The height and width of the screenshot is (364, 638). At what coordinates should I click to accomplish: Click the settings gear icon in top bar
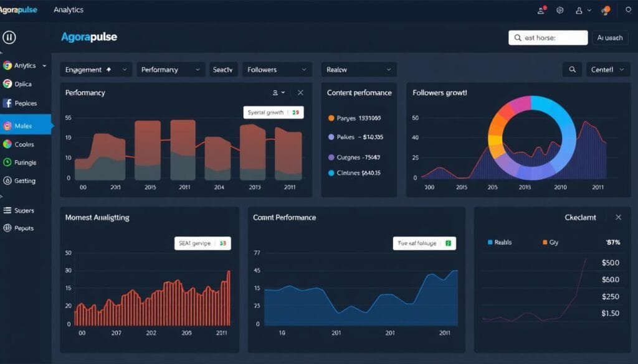(560, 11)
